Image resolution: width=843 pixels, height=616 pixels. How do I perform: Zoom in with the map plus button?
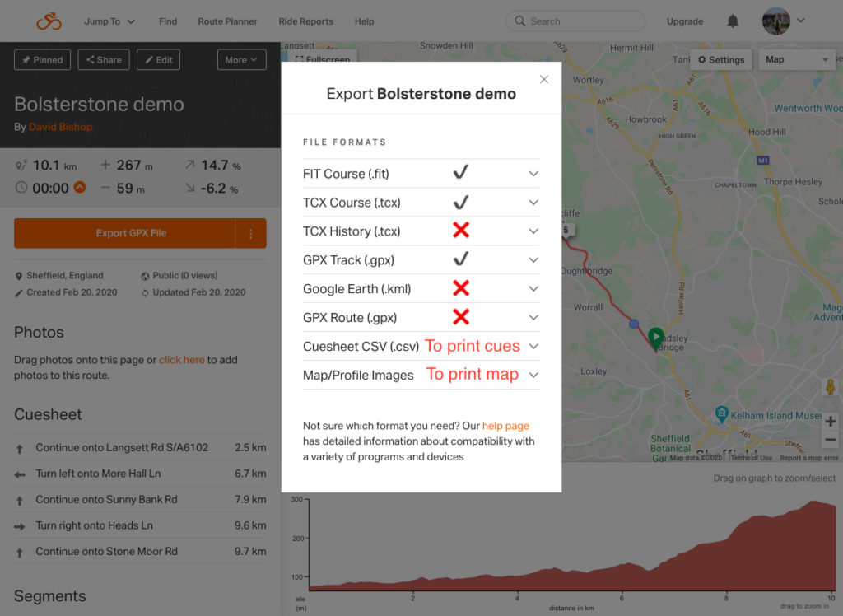[830, 422]
